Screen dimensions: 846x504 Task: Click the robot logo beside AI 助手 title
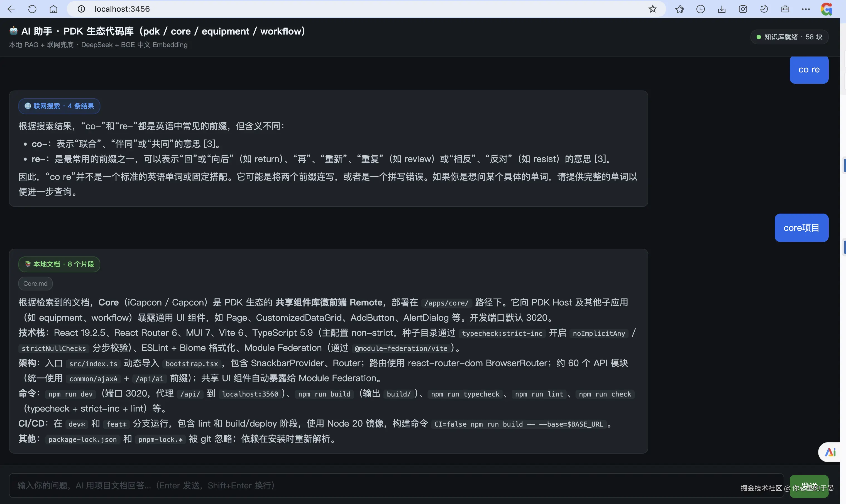14,31
